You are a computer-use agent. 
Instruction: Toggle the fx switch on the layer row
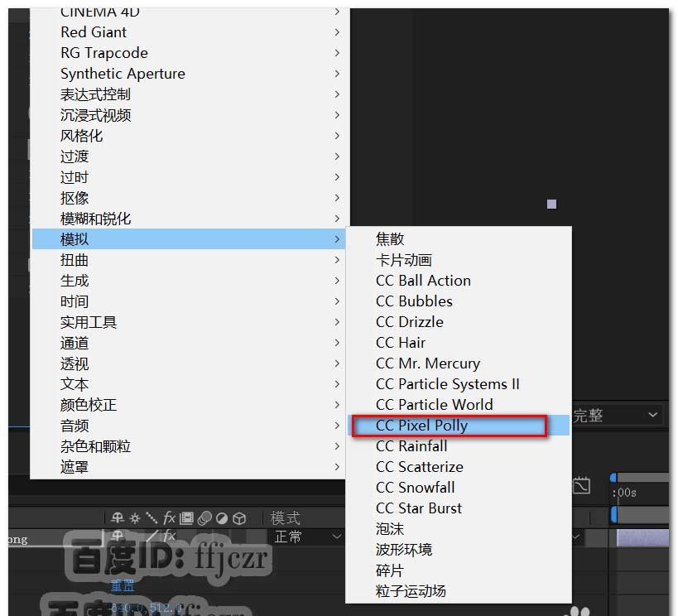[169, 535]
